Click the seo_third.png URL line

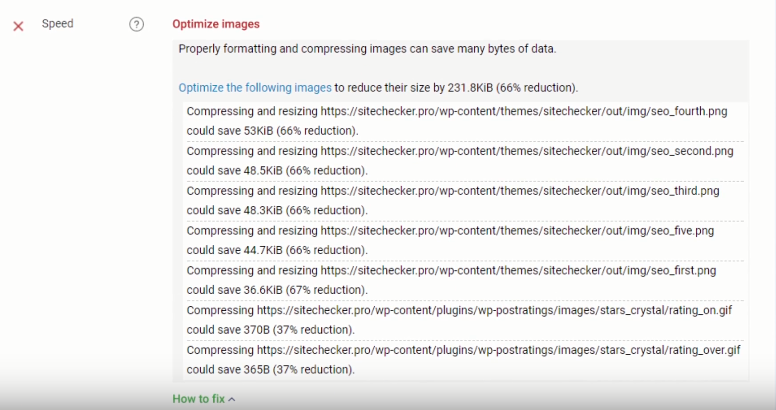coord(453,191)
